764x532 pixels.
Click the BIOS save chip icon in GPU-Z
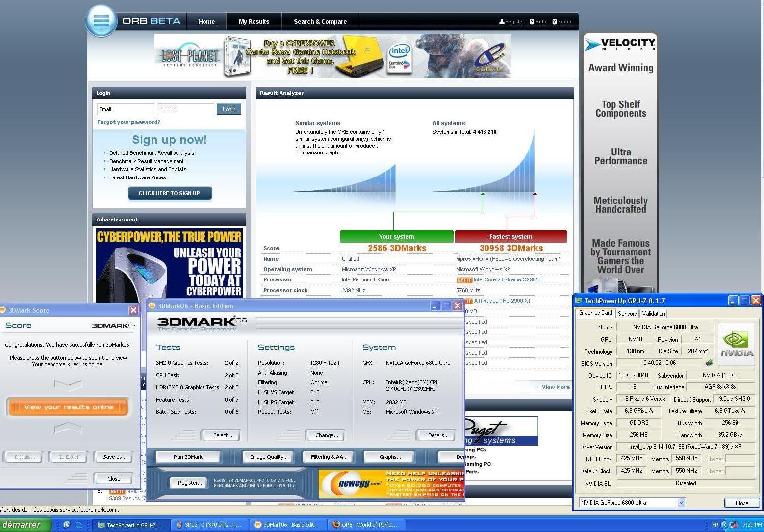coord(709,363)
